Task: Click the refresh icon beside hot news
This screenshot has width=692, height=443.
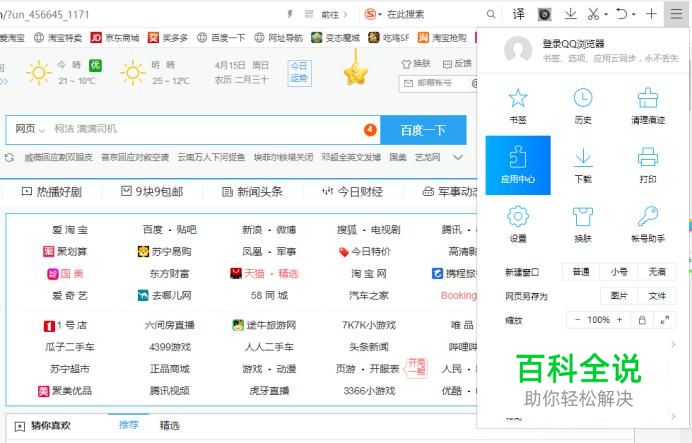Action: [x=9, y=157]
